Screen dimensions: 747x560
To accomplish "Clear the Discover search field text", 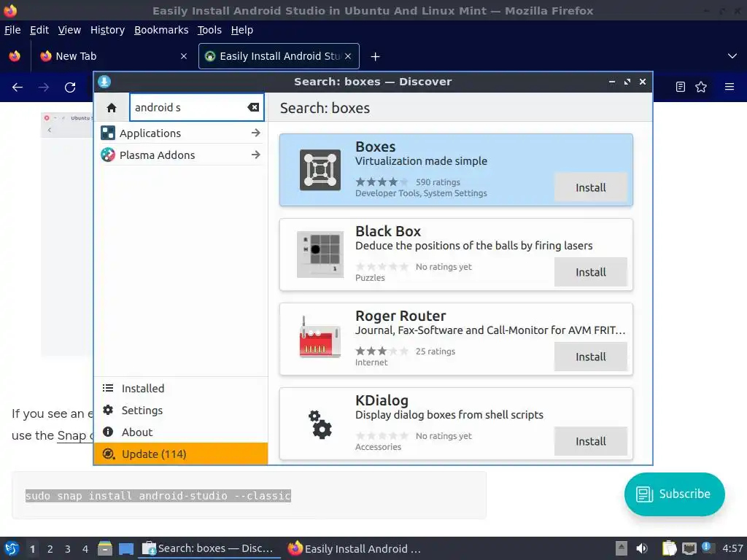I will [x=253, y=107].
